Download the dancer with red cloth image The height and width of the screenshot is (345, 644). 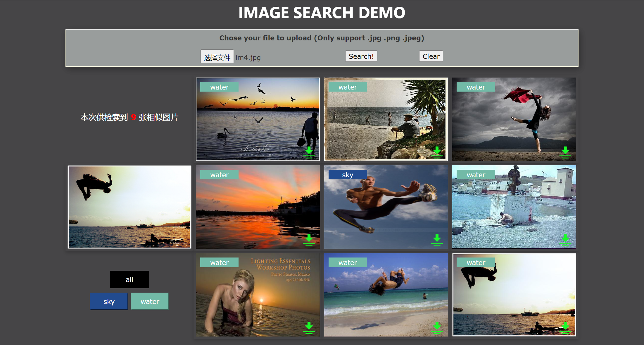click(x=565, y=152)
